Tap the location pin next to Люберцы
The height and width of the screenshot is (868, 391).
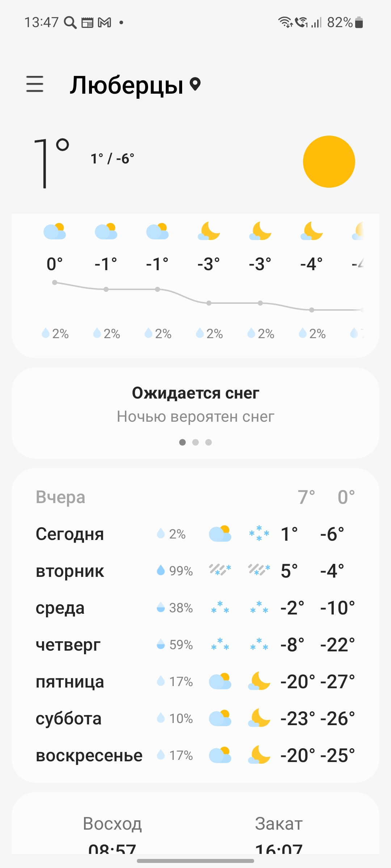pyautogui.click(x=195, y=84)
